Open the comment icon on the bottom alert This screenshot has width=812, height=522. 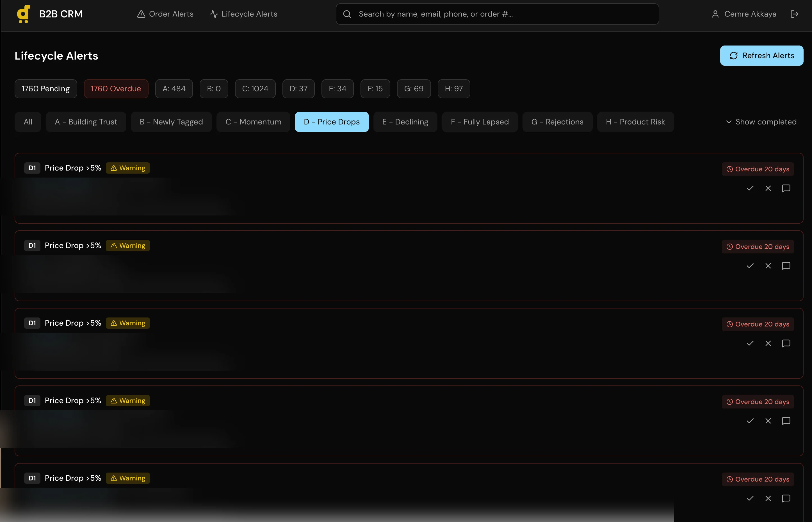(786, 498)
